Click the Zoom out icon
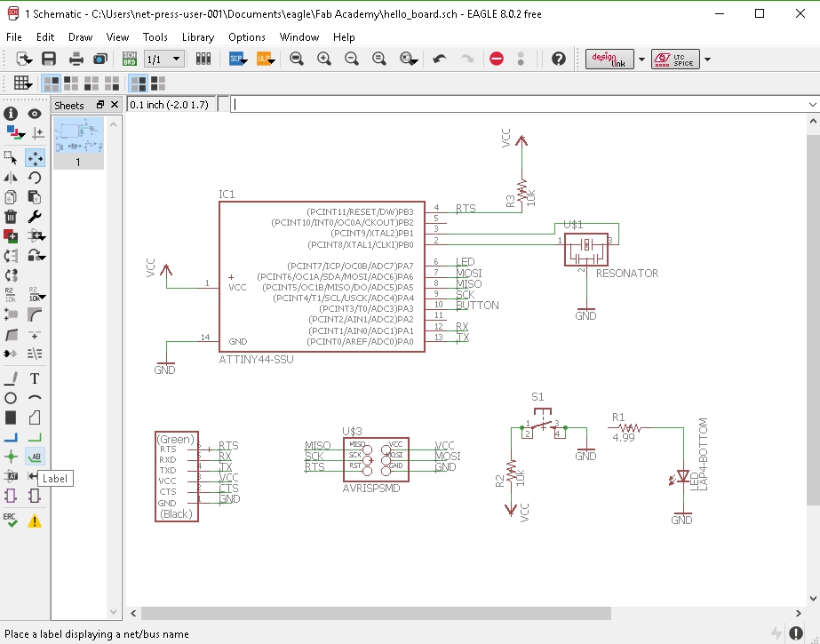 [x=352, y=59]
